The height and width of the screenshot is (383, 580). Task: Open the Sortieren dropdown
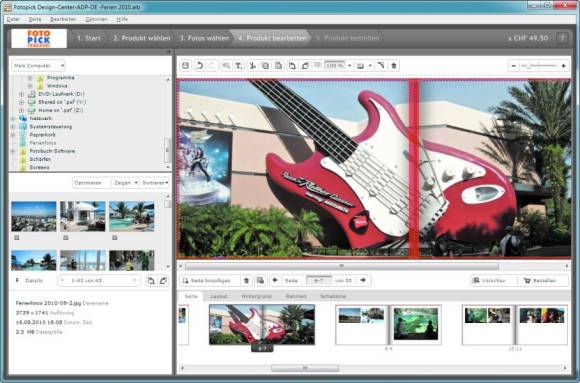[155, 183]
